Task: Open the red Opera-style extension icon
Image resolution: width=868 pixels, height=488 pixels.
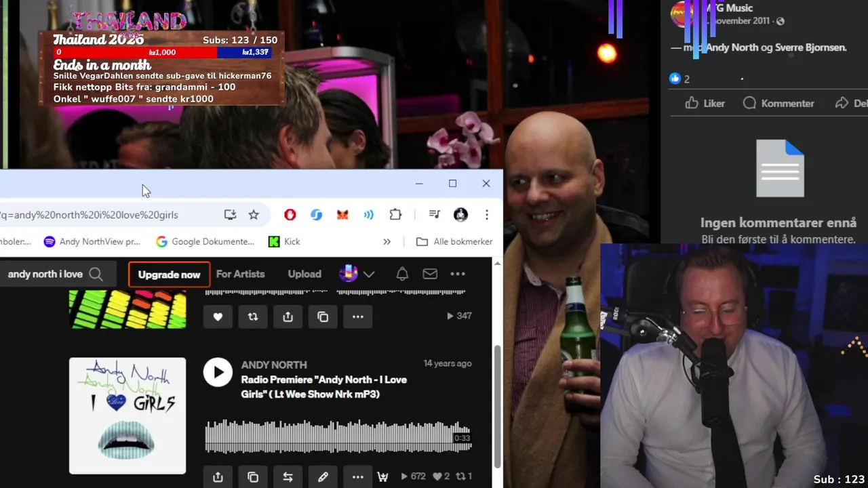Action: [290, 215]
